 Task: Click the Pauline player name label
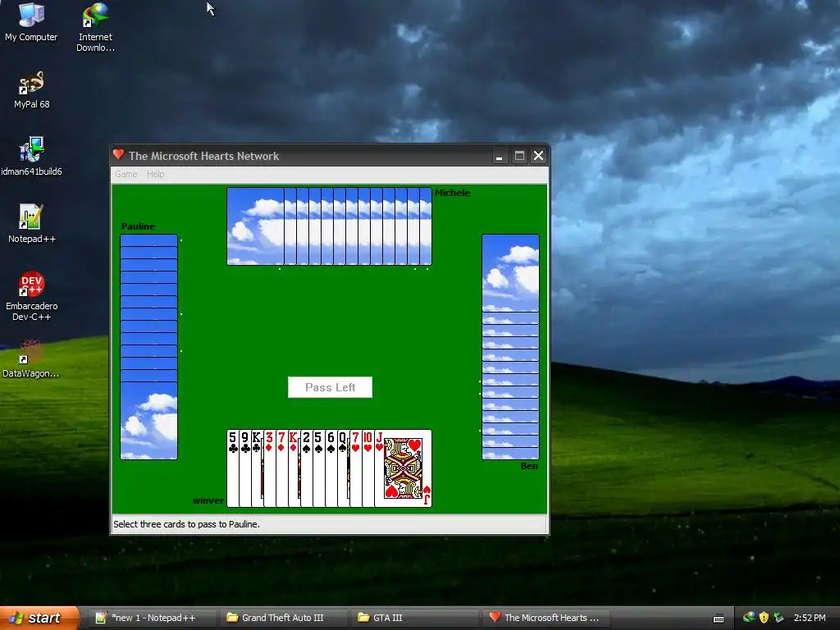click(138, 226)
